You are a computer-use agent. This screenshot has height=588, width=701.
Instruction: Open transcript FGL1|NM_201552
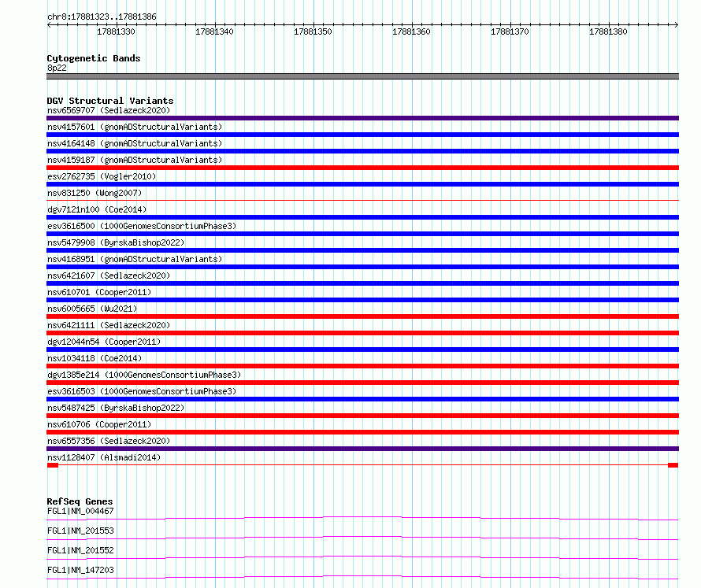click(x=80, y=550)
